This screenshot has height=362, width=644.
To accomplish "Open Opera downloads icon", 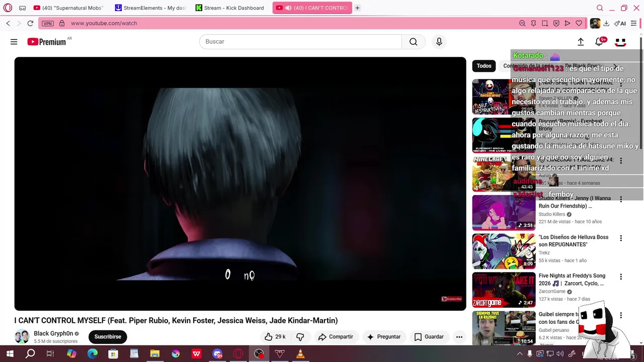I will point(606,23).
